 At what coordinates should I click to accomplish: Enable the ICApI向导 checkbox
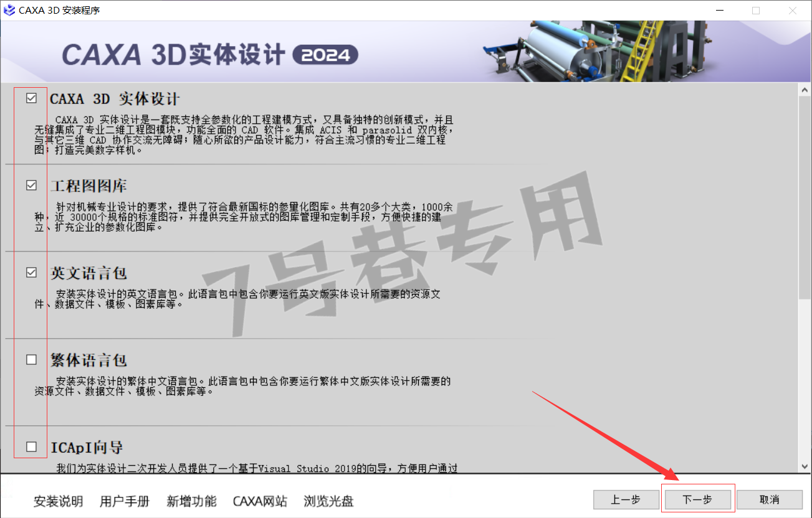point(32,446)
